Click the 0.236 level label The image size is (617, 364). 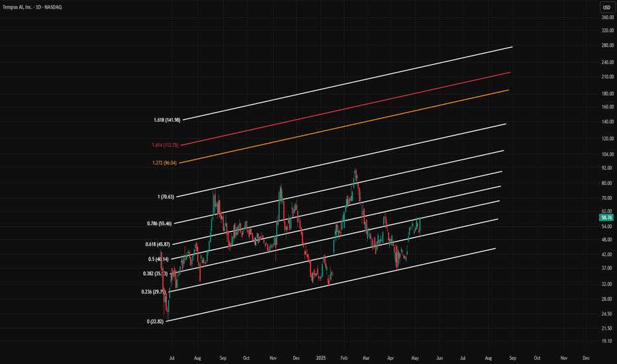pyautogui.click(x=154, y=292)
